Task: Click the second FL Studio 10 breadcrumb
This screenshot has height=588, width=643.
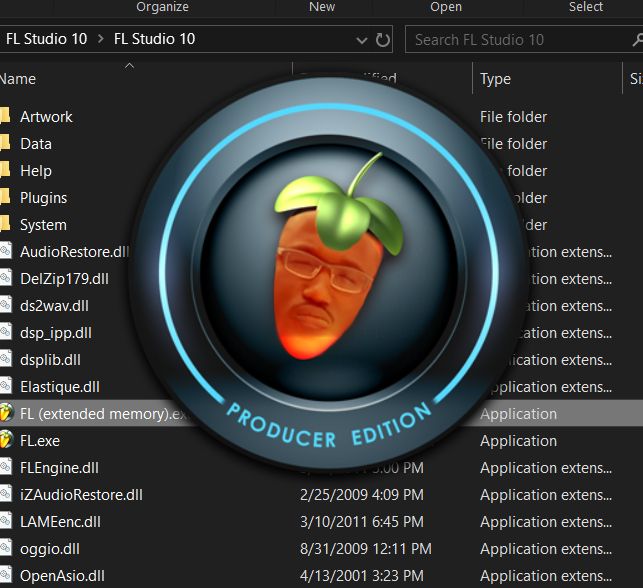Action: [x=154, y=39]
